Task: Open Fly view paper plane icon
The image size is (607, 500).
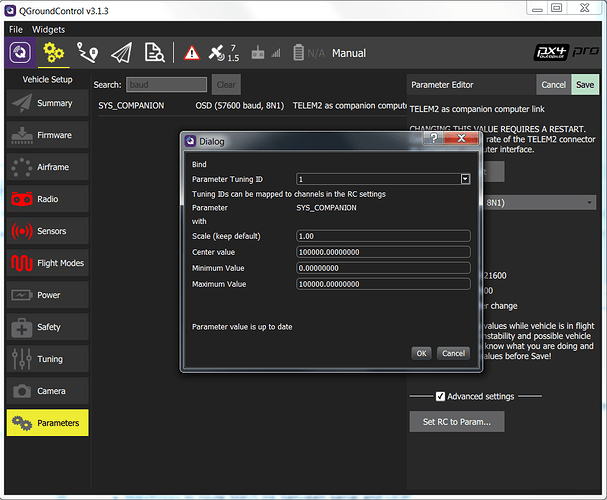Action: (121, 53)
